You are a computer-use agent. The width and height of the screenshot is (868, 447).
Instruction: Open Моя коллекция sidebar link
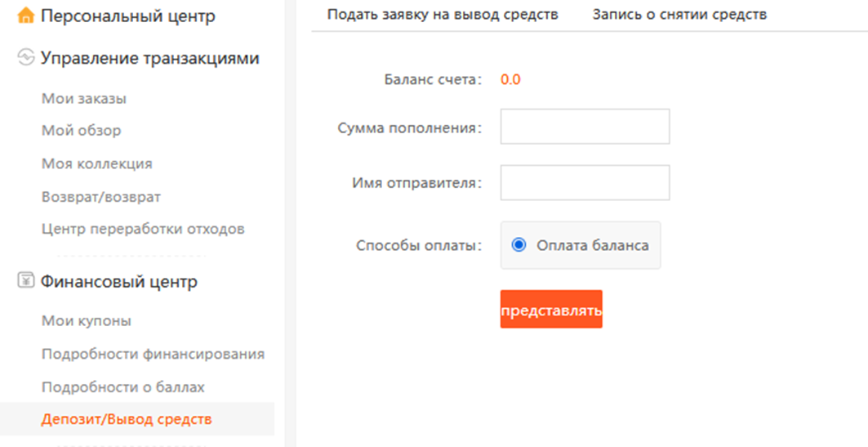coord(97,163)
